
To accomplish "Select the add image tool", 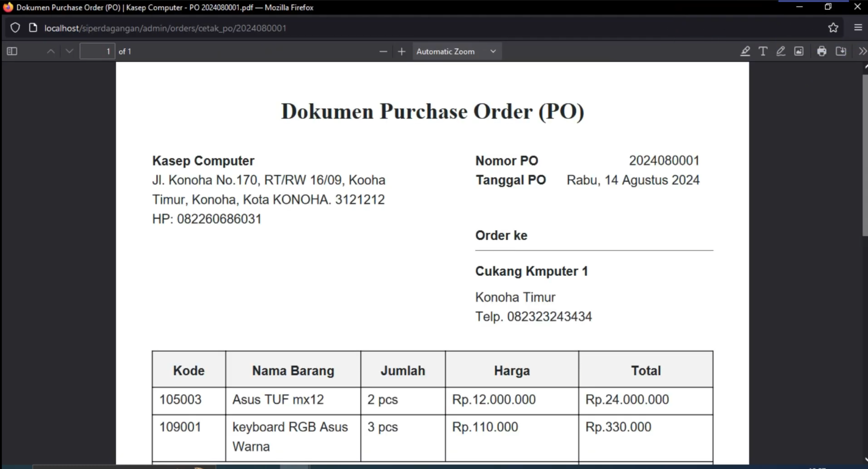I will [x=799, y=51].
